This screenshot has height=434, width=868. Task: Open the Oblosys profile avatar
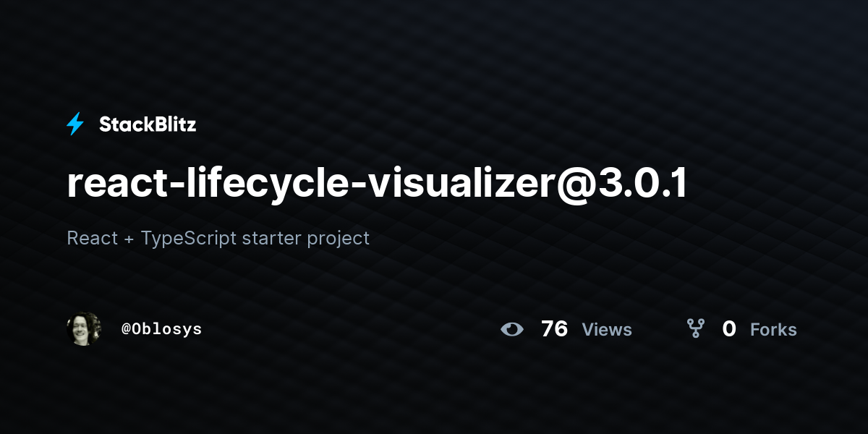click(84, 329)
